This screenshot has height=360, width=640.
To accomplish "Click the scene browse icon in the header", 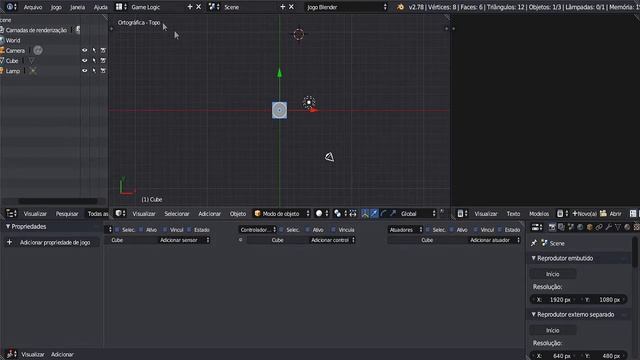I will [214, 7].
